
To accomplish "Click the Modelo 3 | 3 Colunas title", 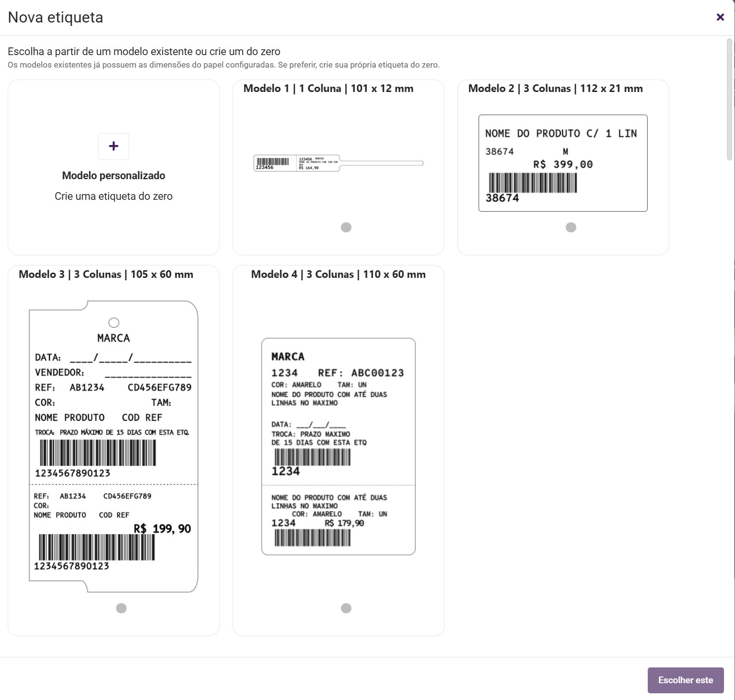I will [x=106, y=274].
